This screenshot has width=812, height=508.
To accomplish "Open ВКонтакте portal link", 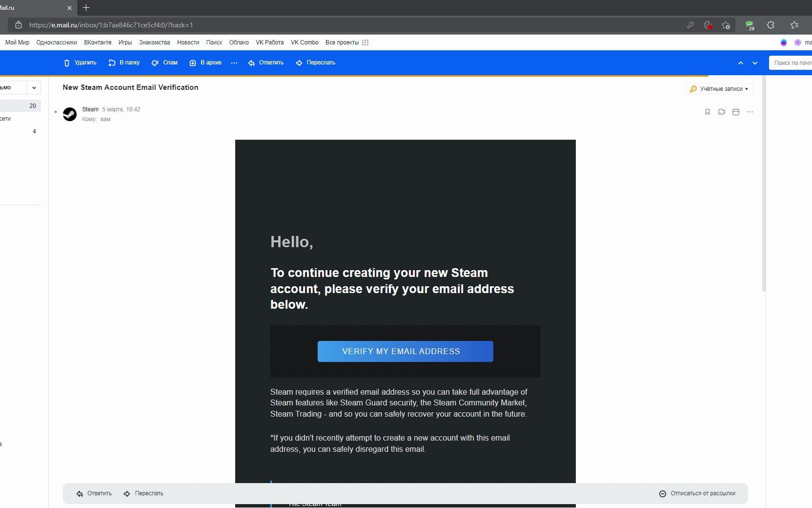I will [98, 42].
